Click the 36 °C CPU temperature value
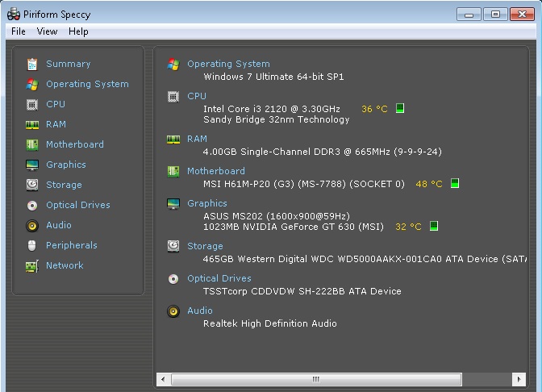The height and width of the screenshot is (392, 542). pos(374,109)
